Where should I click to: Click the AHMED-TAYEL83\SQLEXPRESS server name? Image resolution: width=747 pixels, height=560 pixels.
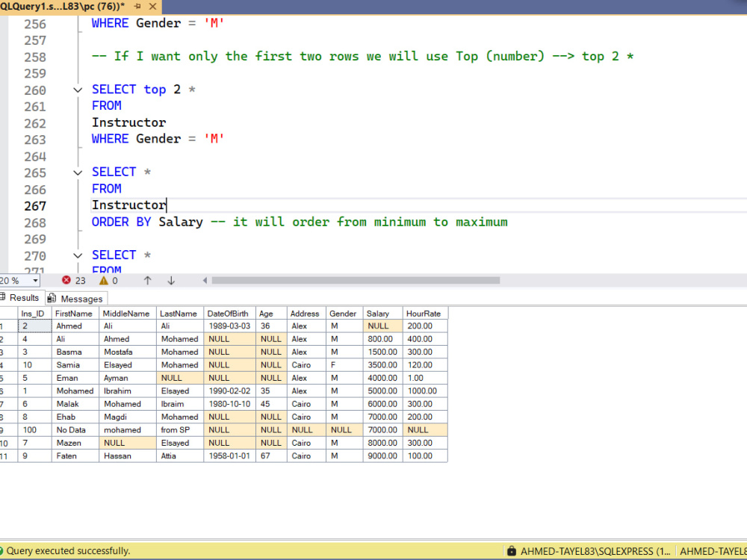click(x=595, y=552)
